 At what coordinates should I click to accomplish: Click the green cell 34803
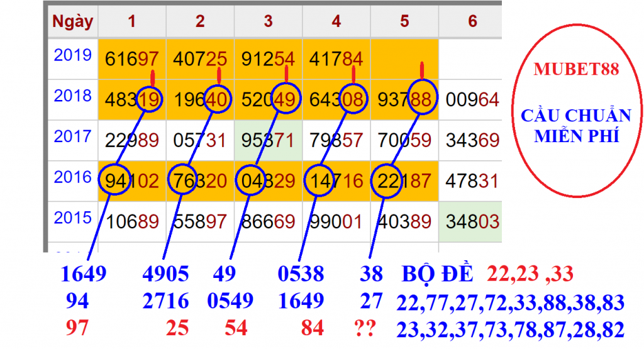472,221
